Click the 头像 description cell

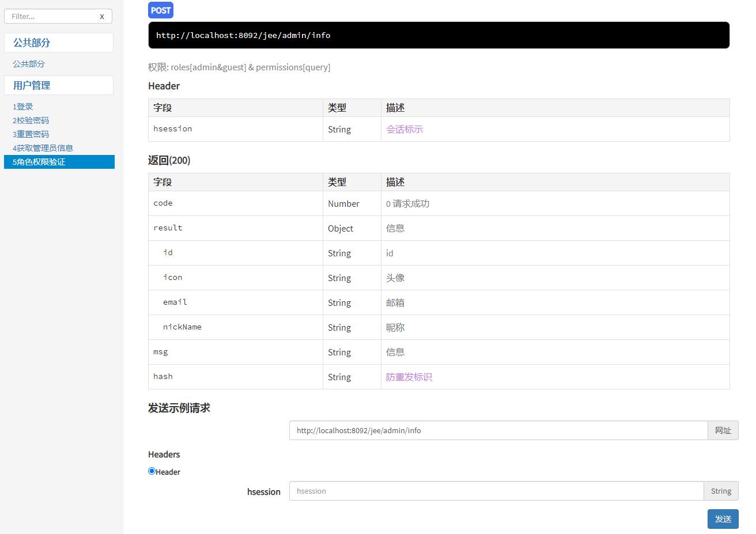(555, 278)
